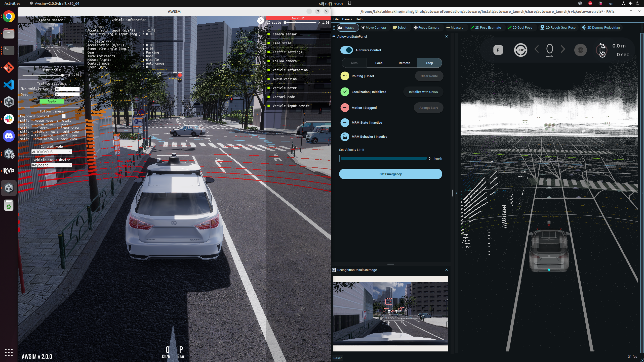Collapse AWSIM side menu arrow button

260,21
